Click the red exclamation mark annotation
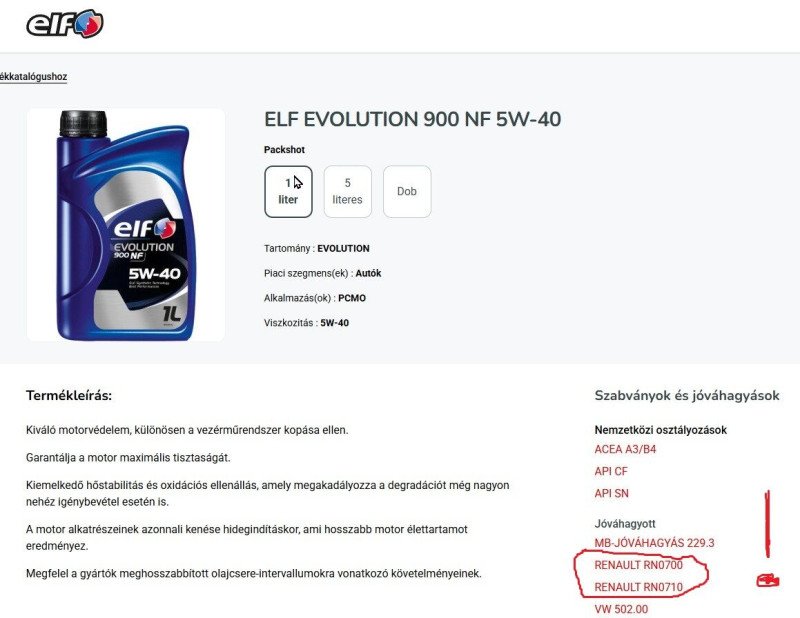The image size is (800, 618). coord(767,523)
